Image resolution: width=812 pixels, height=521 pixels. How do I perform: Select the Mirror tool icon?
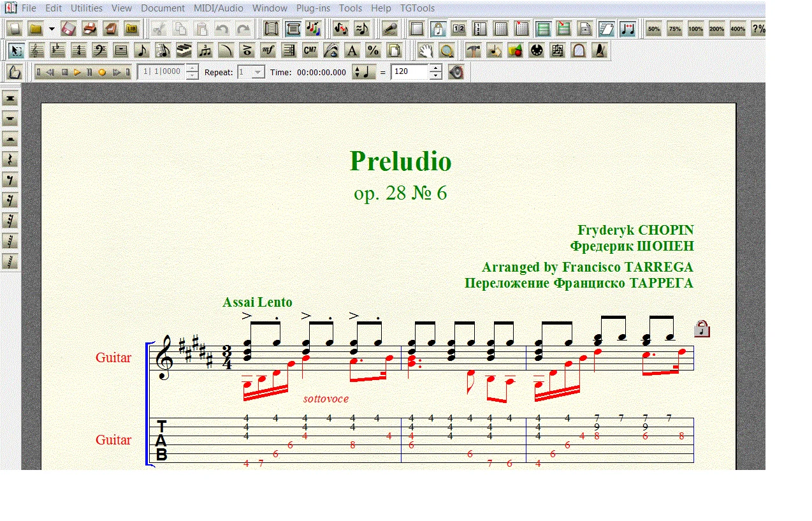[x=579, y=50]
